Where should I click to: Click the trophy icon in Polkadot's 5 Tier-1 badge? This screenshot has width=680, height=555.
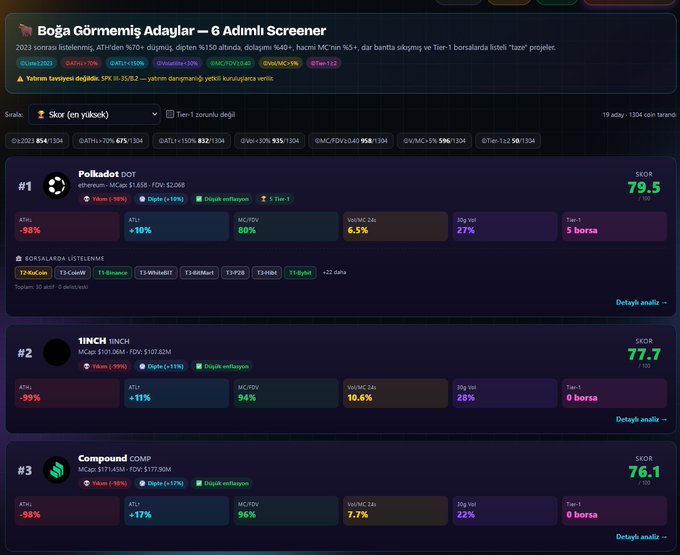(263, 199)
